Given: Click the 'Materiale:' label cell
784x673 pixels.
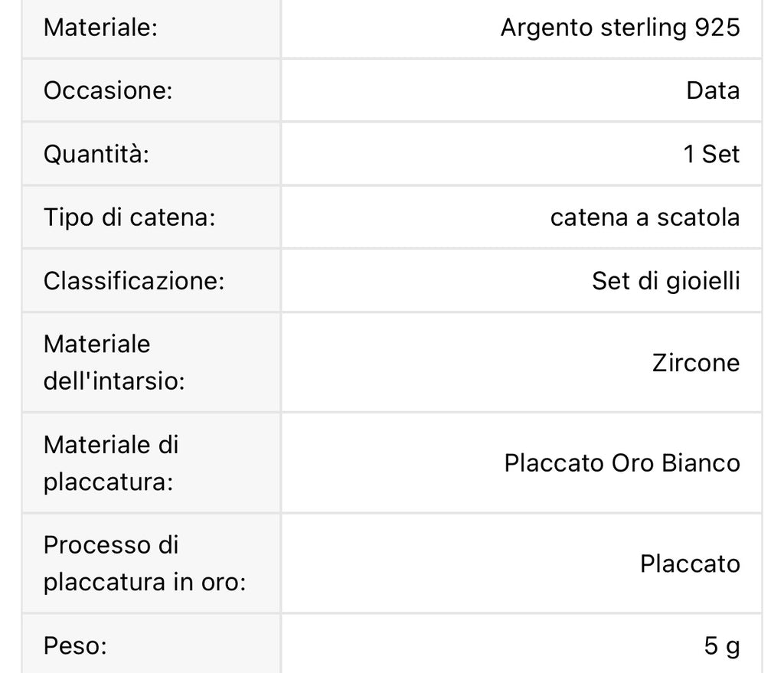Looking at the screenshot, I should point(100,28).
